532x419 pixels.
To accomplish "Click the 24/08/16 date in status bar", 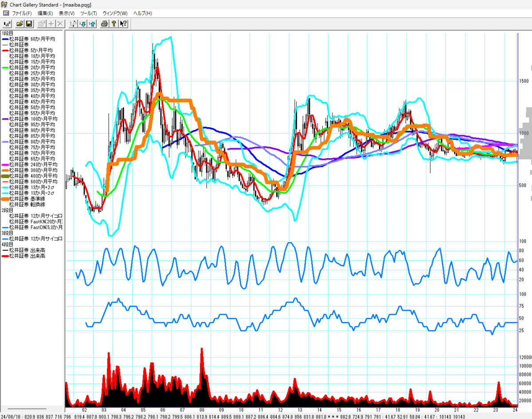I will [11, 416].
